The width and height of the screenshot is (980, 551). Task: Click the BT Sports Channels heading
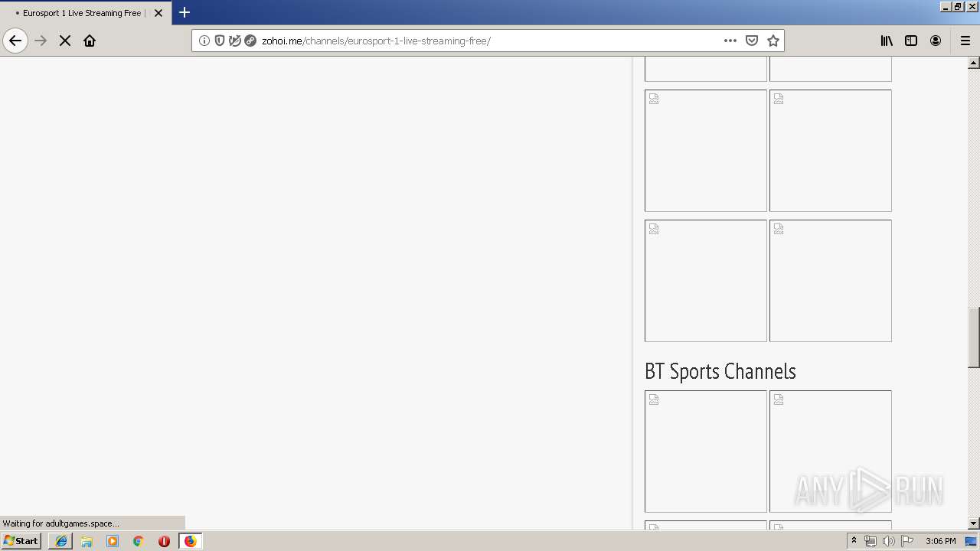720,371
